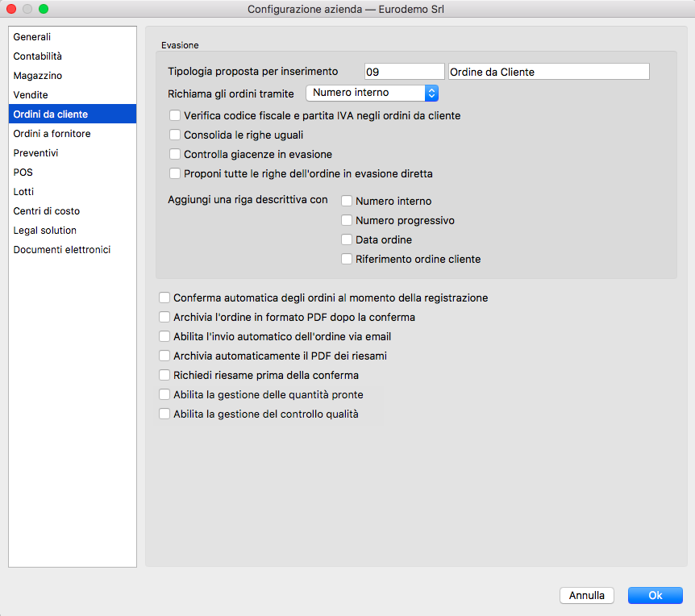695x616 pixels.
Task: Check 'Abilita la gestione del controllo qualità'
Action: 164,414
